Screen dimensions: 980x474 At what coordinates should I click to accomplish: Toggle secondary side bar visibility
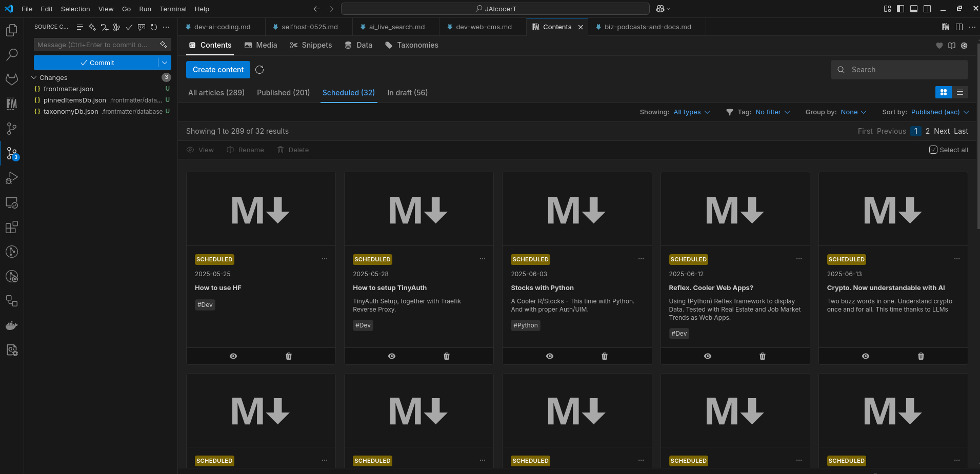[927, 9]
